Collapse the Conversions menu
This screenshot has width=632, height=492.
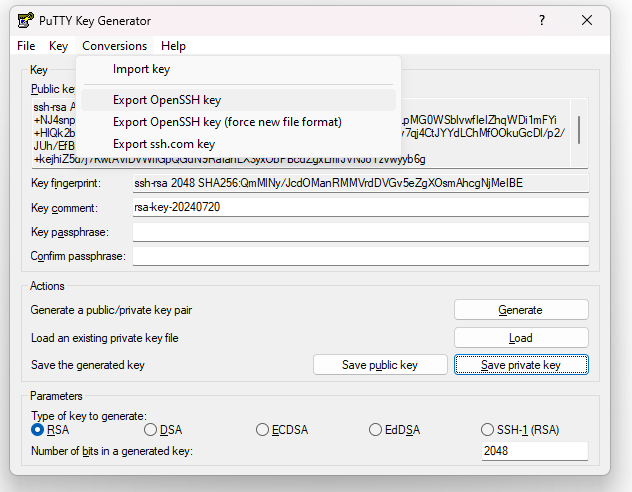point(114,46)
